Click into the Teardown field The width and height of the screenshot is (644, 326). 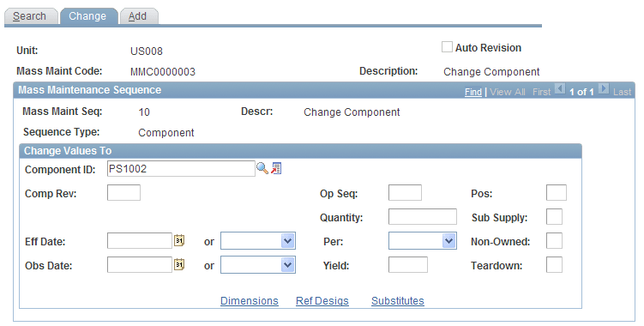(554, 265)
